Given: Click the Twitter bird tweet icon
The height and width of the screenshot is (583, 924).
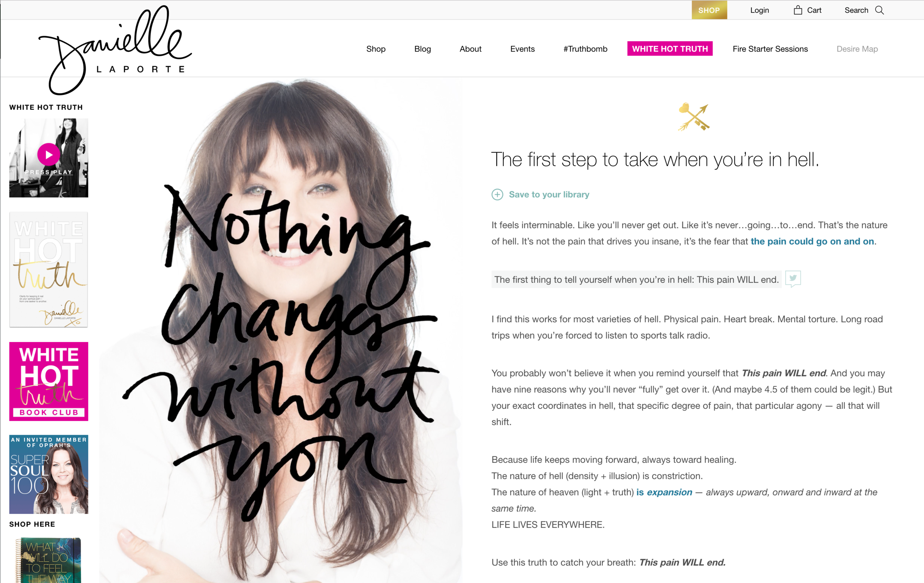Looking at the screenshot, I should [x=793, y=279].
